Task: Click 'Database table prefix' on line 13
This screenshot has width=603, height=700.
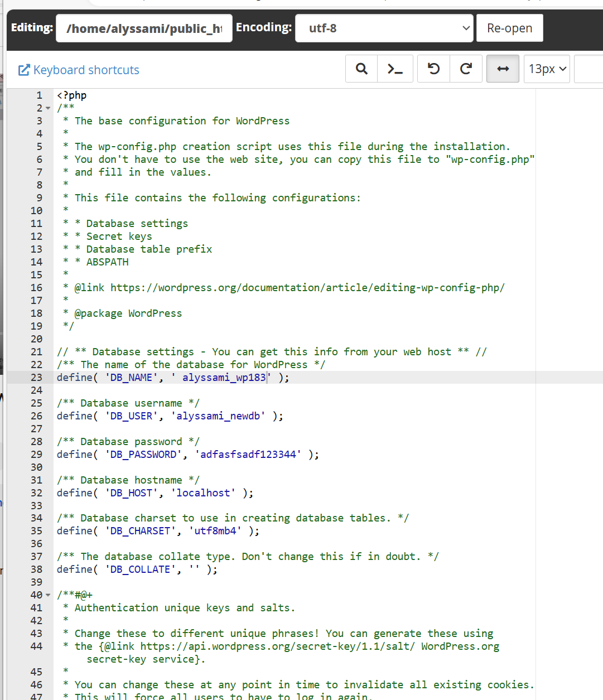Action: (149, 249)
